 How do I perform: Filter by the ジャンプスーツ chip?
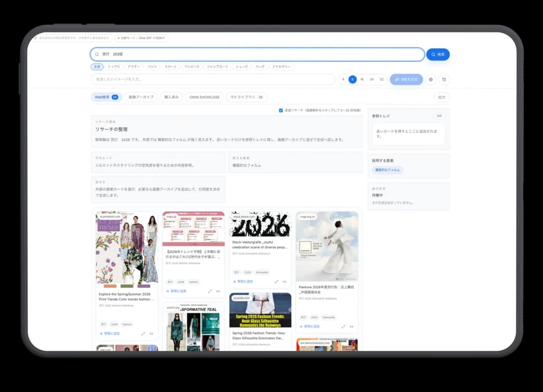[218, 67]
